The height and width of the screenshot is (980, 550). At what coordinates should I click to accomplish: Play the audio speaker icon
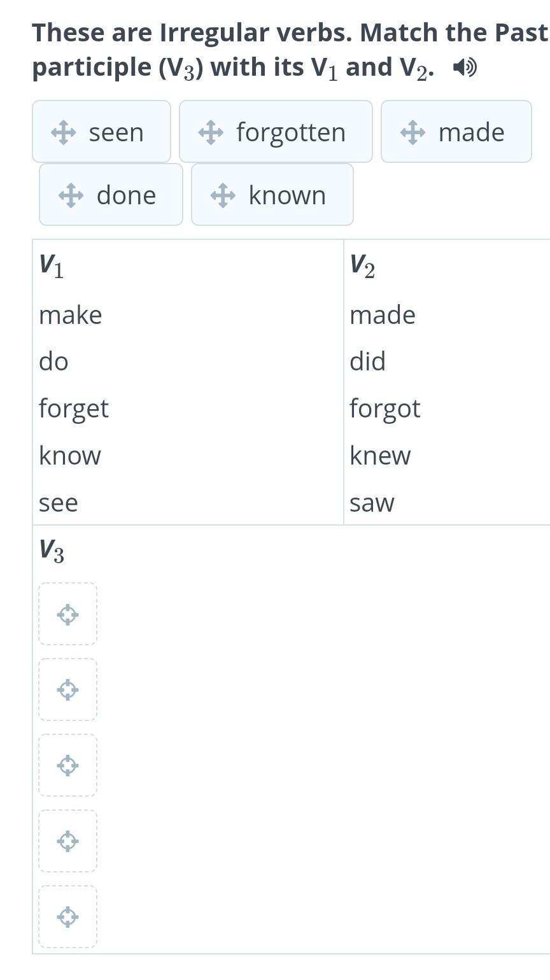tap(465, 67)
